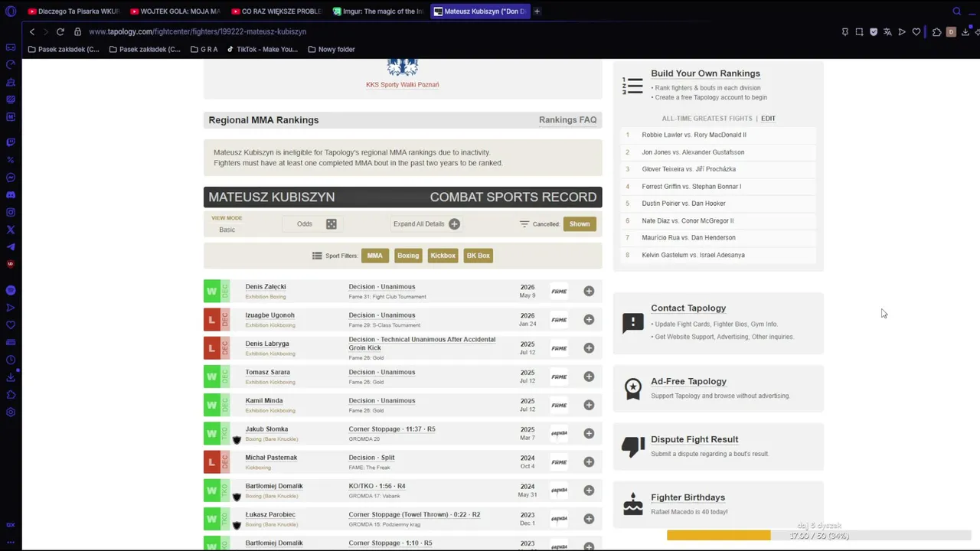Open the Opera menu logo
Screen dimensions: 980x551
(11, 11)
